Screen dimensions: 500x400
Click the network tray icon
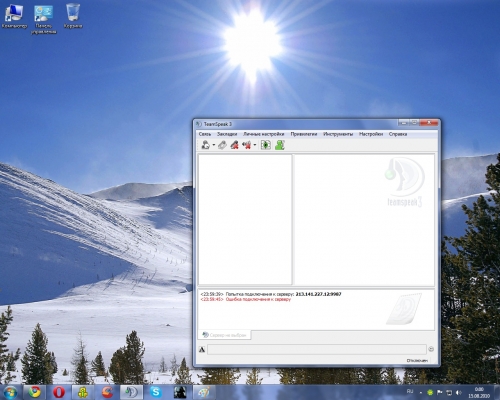click(x=449, y=393)
